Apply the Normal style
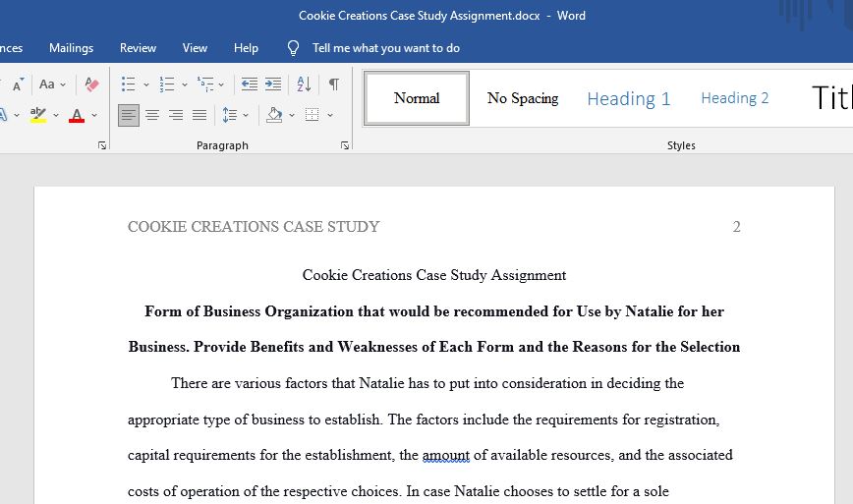 point(417,98)
